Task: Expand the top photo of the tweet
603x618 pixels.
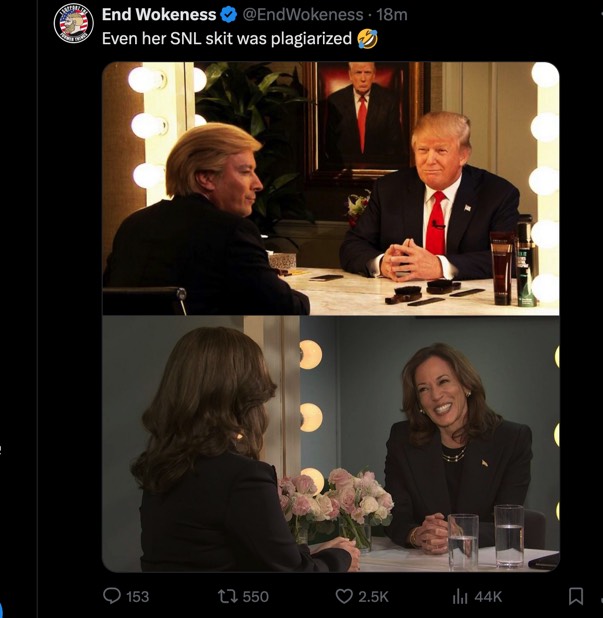Action: point(330,190)
